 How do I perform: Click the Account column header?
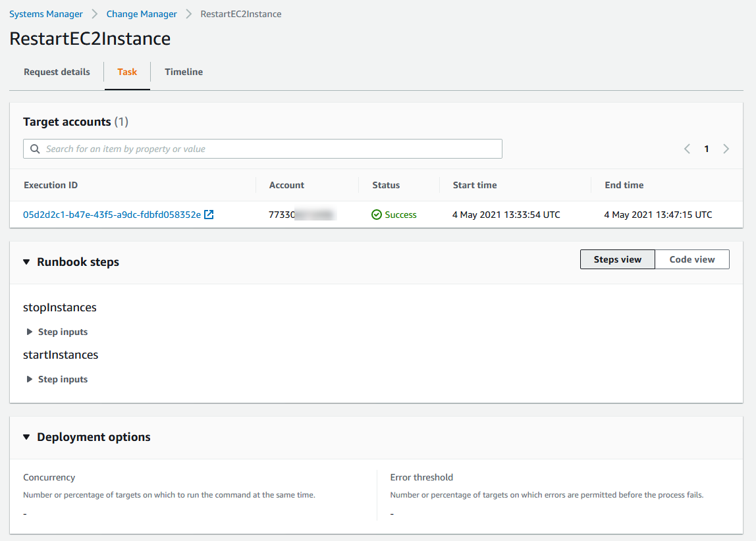click(x=286, y=185)
